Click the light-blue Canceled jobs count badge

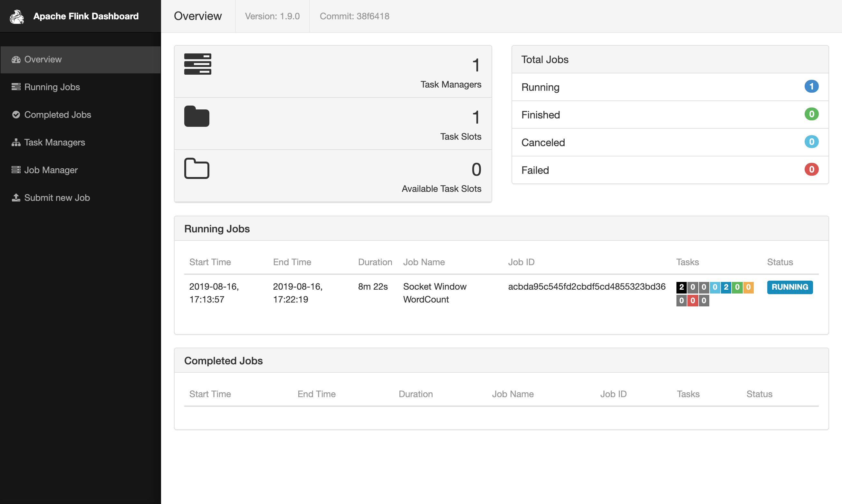click(x=811, y=142)
